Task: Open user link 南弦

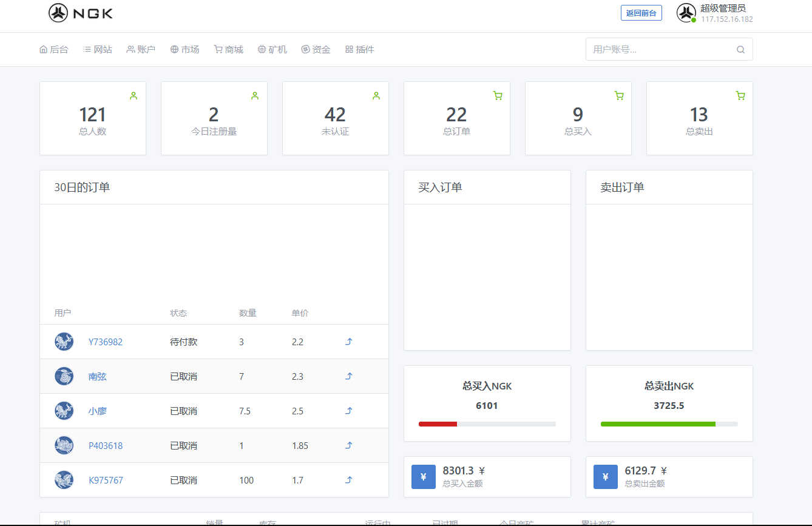Action: [x=98, y=377]
